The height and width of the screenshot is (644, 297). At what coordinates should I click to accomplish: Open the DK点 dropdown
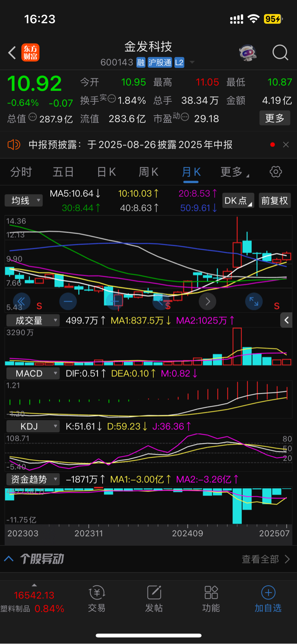tap(238, 201)
